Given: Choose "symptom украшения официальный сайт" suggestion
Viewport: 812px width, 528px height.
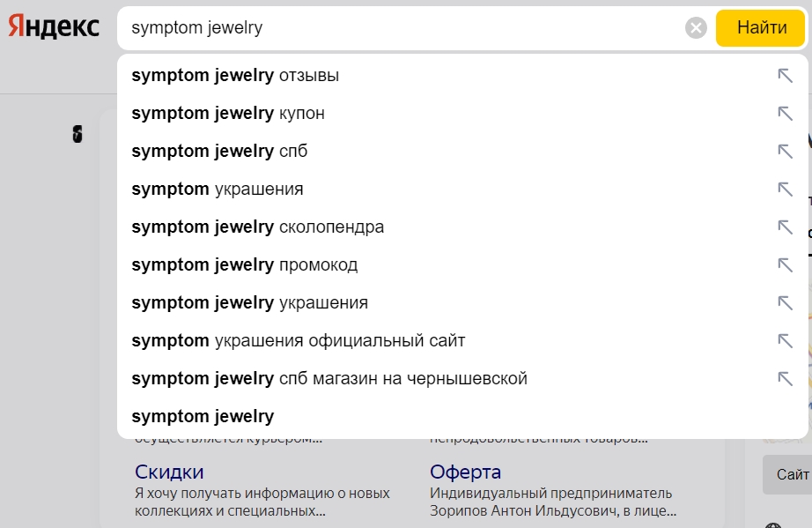Looking at the screenshot, I should (x=298, y=341).
